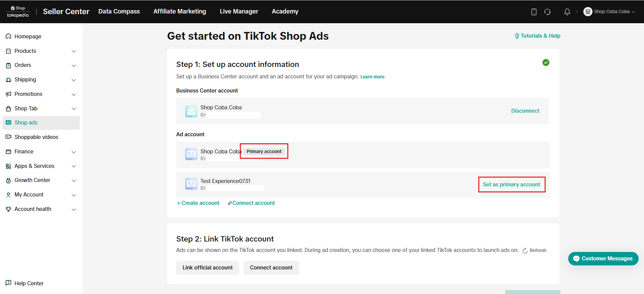Click the Test Experience0731 ad account icon
Viewport: 644px width, 294px height.
click(x=191, y=184)
